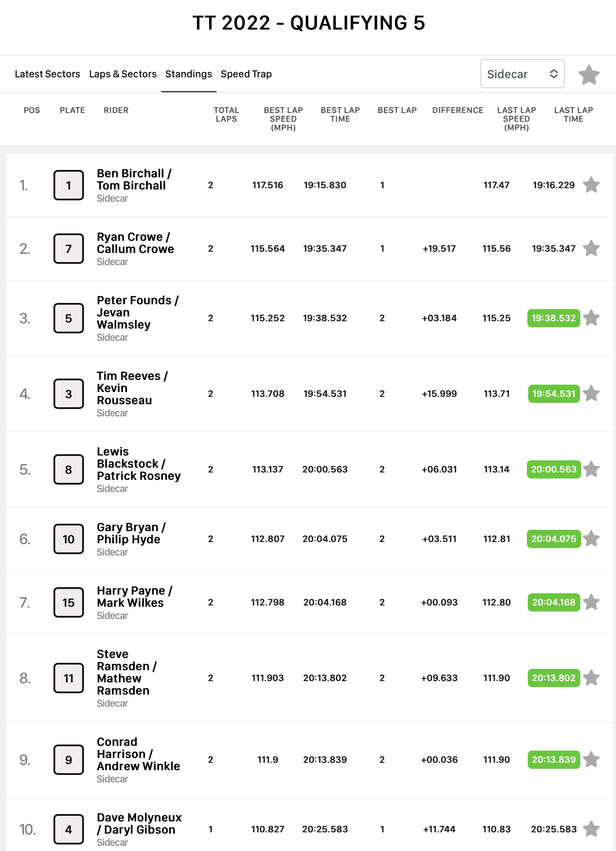The height and width of the screenshot is (851, 616).
Task: Click difference value +00.093
Action: coord(439,602)
